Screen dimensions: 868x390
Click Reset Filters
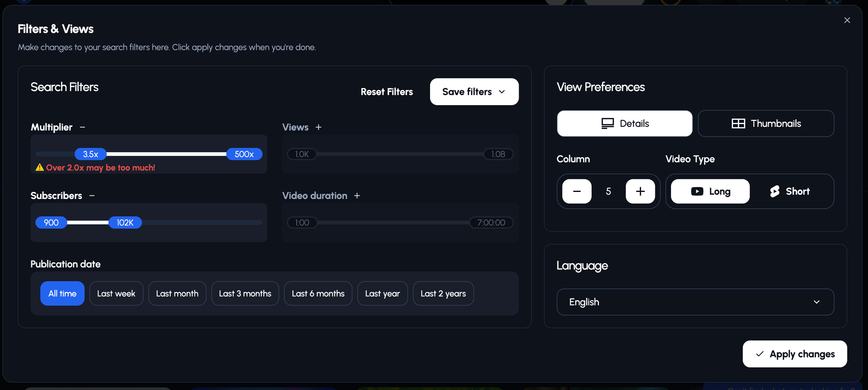pos(387,92)
